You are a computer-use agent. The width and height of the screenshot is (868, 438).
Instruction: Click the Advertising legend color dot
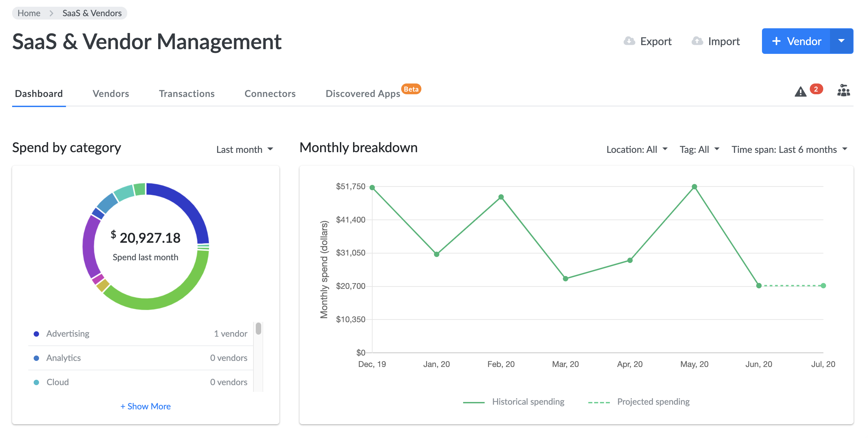[x=36, y=334]
